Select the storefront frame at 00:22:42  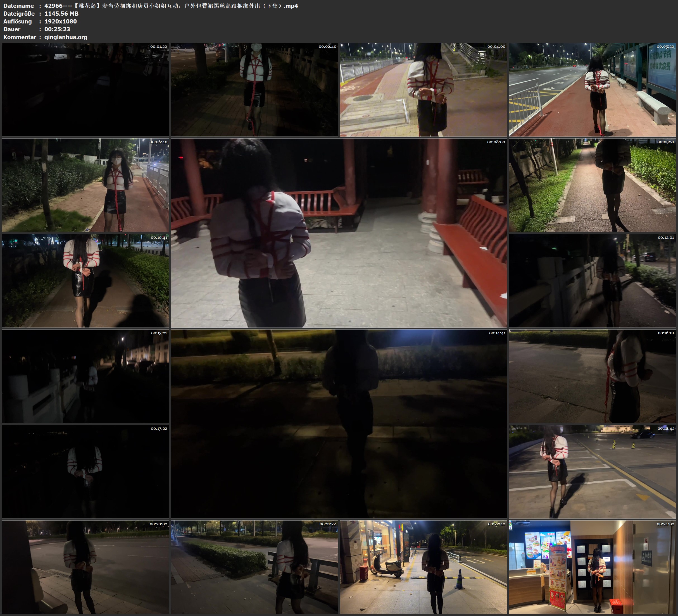[x=423, y=567]
